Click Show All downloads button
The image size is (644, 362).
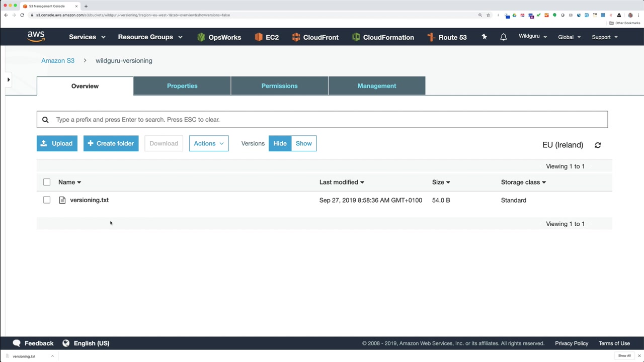(624, 356)
